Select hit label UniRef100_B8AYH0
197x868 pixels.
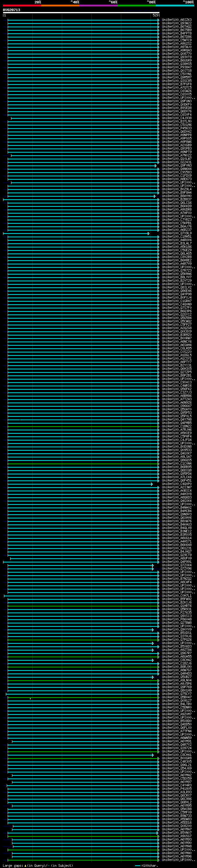(x=176, y=196)
